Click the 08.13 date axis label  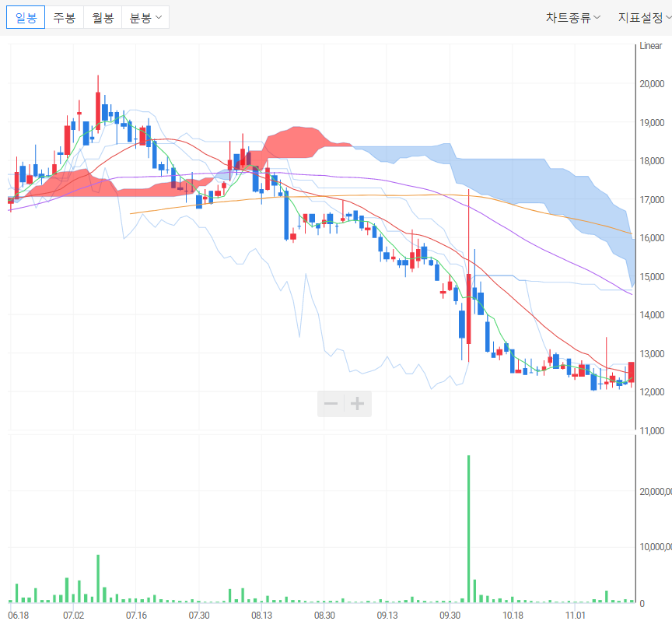coord(262,615)
